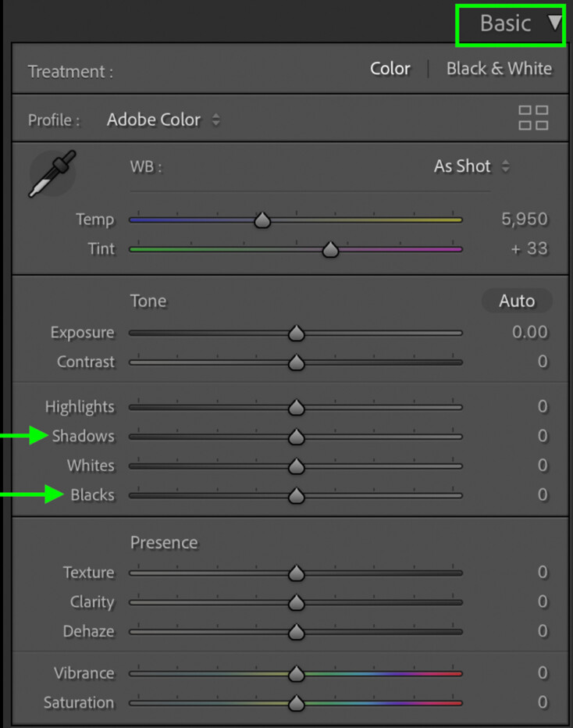Select the White Balance eyedropper tool
573x728 pixels.
pos(52,173)
